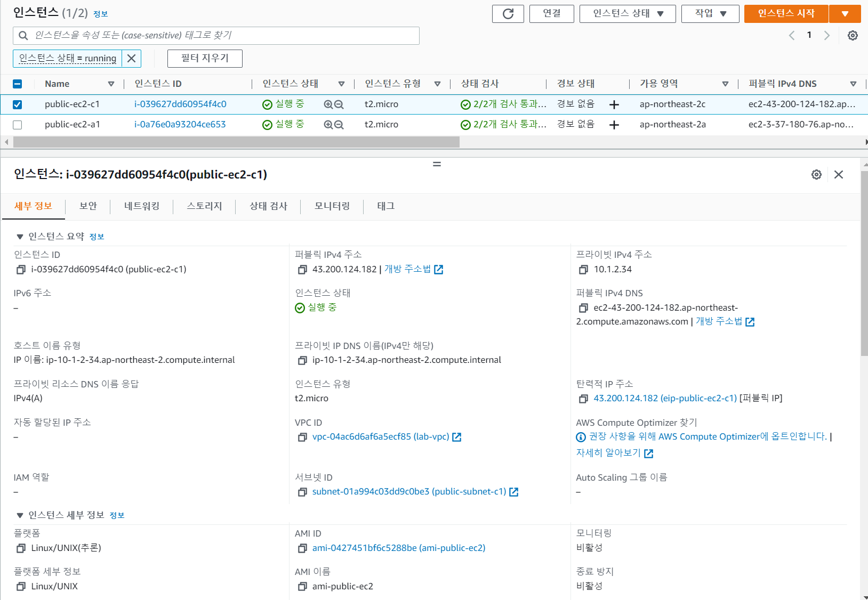Viewport: 868px width, 600px height.
Task: Open the settings gear above the table
Action: (x=853, y=35)
